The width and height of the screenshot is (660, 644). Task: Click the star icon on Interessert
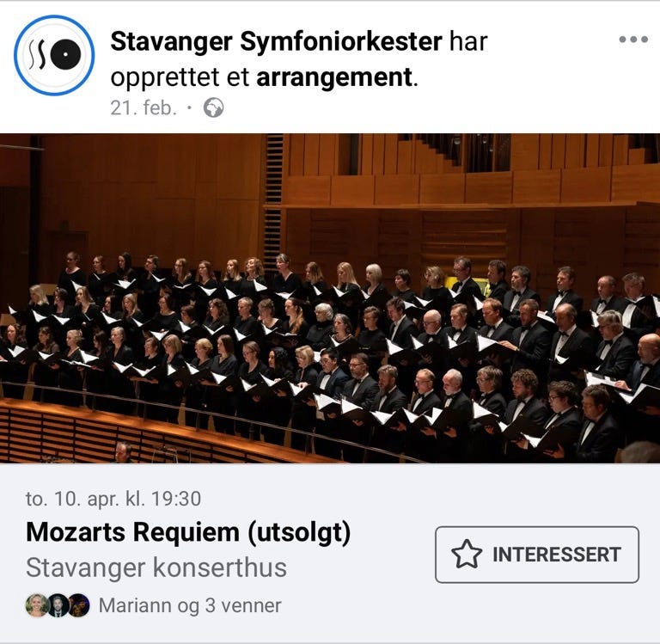pos(467,555)
